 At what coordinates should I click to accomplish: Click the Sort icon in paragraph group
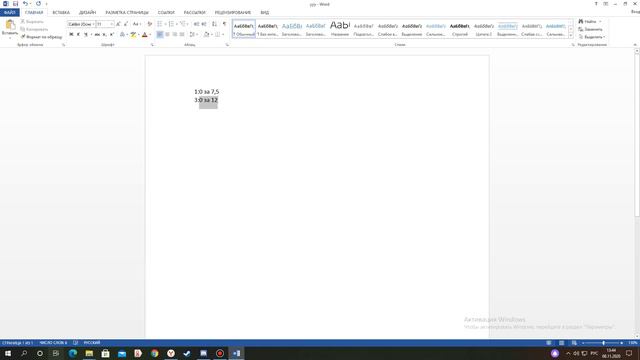pos(214,24)
